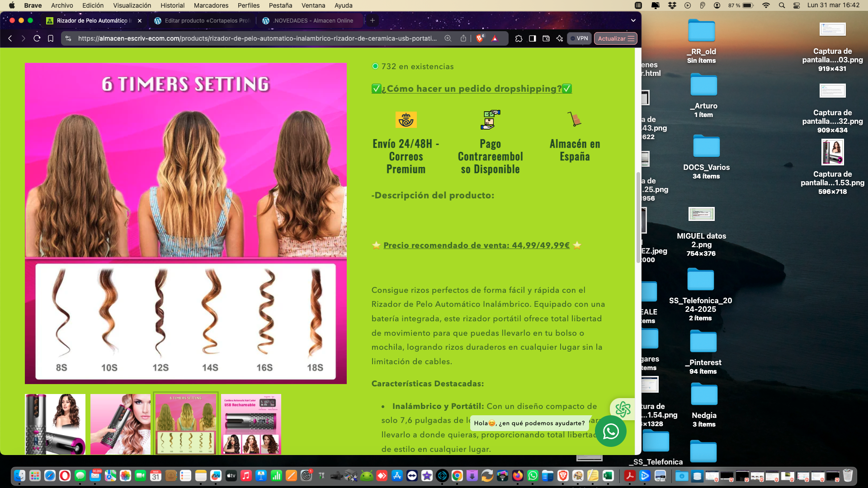This screenshot has height=488, width=868.
Task: Open the Actualizar hamburger menu
Action: tap(631, 38)
